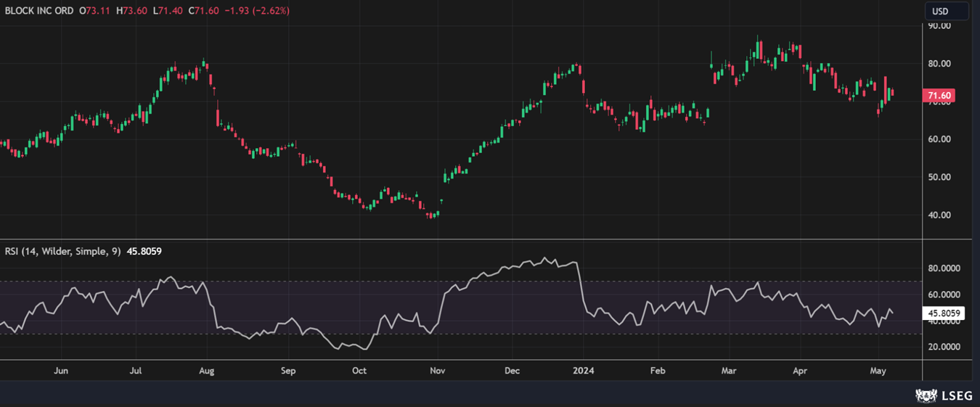Click the 90.00 price axis label
Image resolution: width=980 pixels, height=407 pixels.
(940, 26)
